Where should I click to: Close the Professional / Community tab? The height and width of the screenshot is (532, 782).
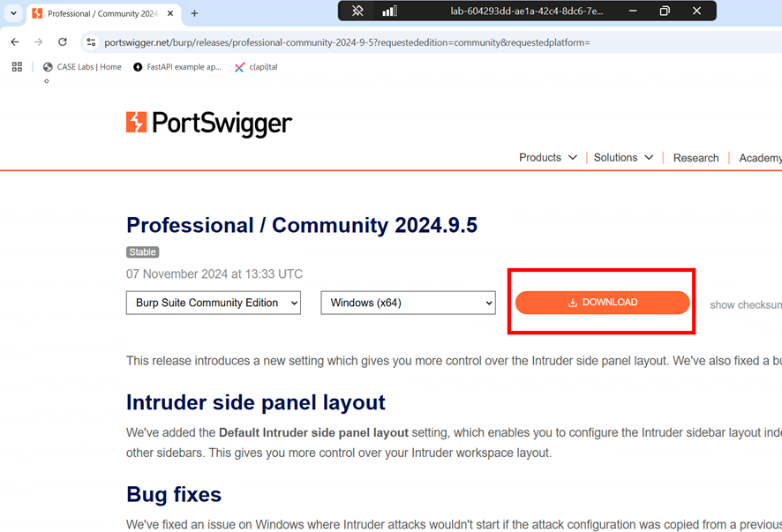tap(170, 13)
